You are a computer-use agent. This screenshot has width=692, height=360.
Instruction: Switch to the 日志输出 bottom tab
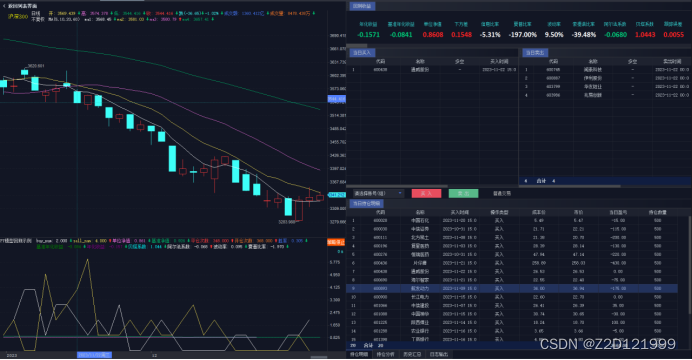coord(439,354)
